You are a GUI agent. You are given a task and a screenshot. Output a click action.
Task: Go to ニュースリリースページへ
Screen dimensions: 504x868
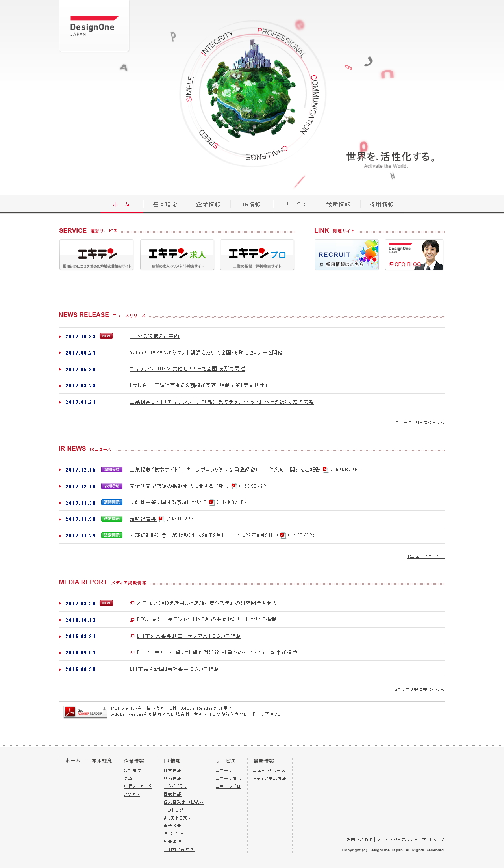coord(420,422)
